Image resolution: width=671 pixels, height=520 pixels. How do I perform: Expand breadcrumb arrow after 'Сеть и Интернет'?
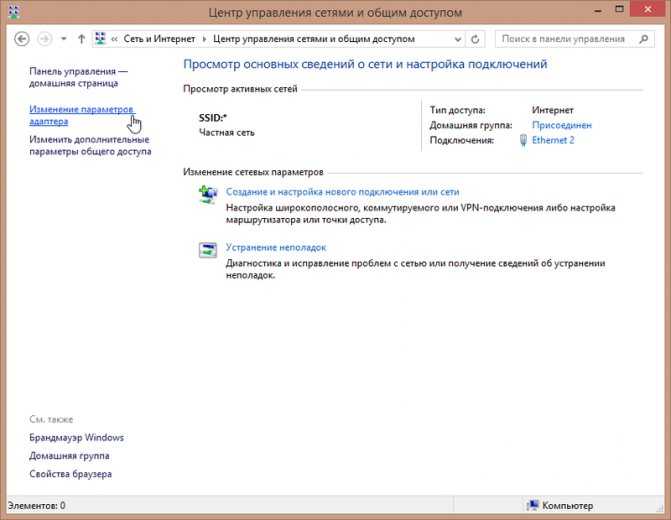pyautogui.click(x=204, y=39)
